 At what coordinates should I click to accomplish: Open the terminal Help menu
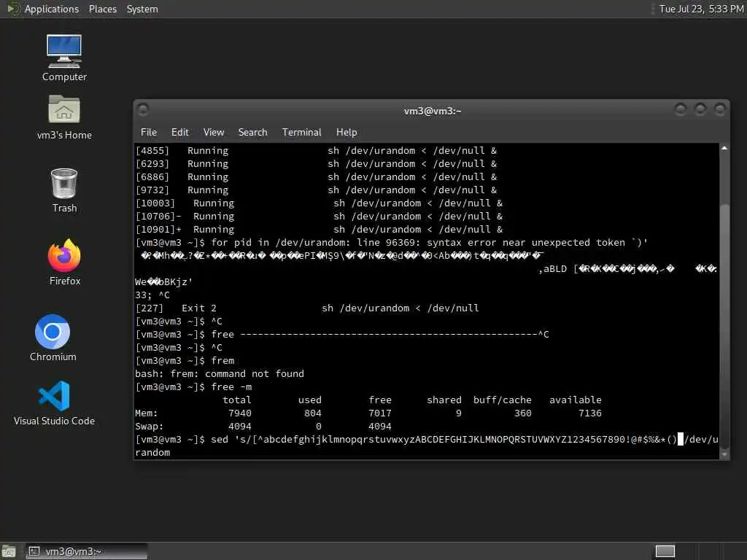[347, 133]
